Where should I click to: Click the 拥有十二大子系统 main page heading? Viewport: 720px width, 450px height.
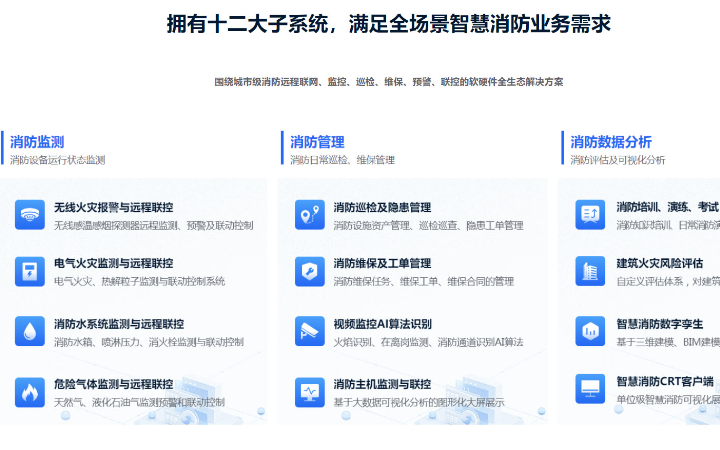point(388,25)
